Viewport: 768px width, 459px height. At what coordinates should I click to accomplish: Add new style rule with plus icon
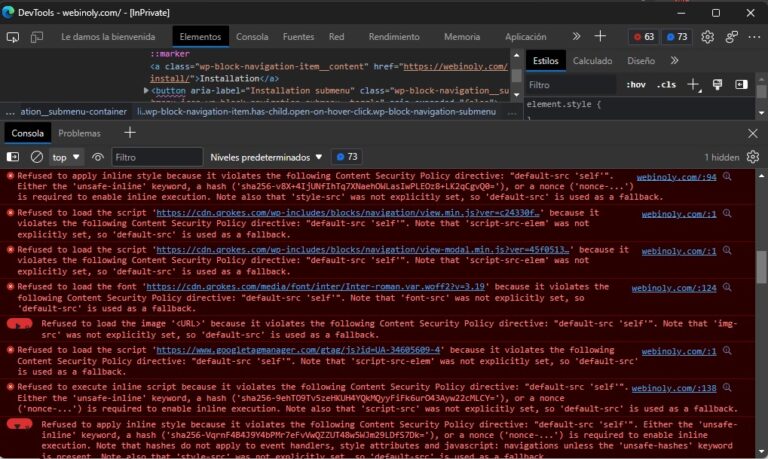(x=694, y=85)
